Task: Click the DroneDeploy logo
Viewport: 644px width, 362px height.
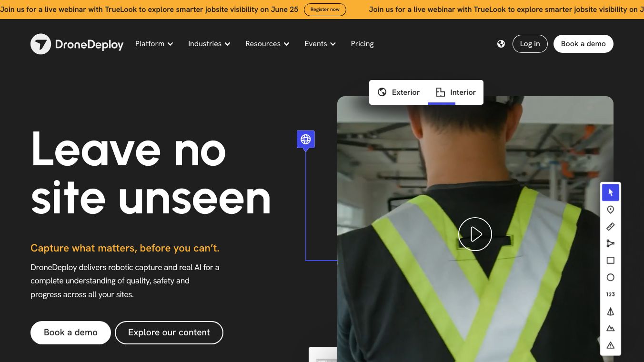Action: [x=77, y=44]
